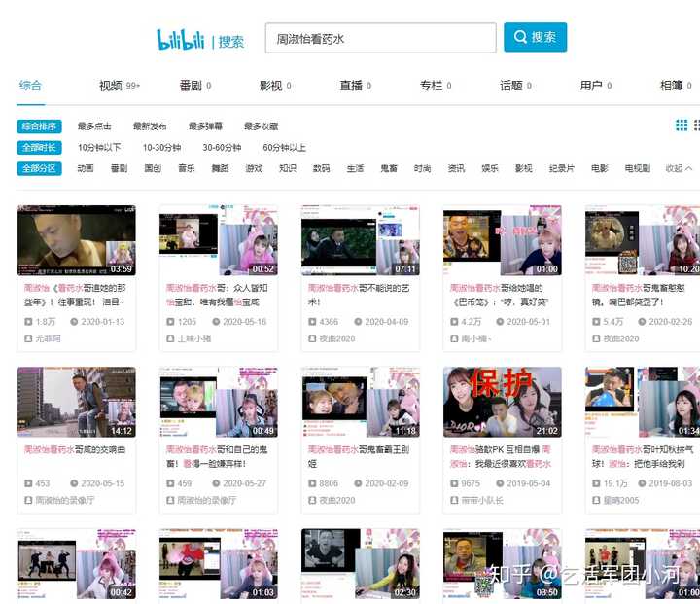Switch to the 直播 tab
The height and width of the screenshot is (604, 700).
(x=356, y=86)
